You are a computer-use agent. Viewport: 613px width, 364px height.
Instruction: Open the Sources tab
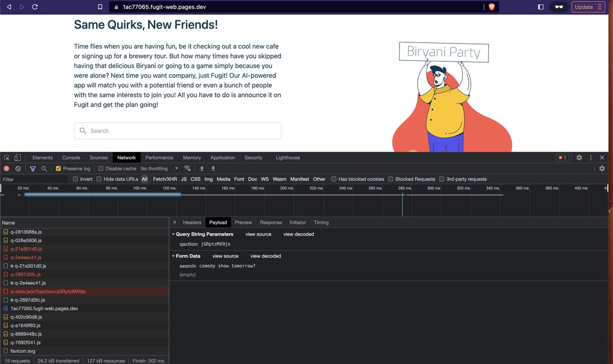pos(99,158)
